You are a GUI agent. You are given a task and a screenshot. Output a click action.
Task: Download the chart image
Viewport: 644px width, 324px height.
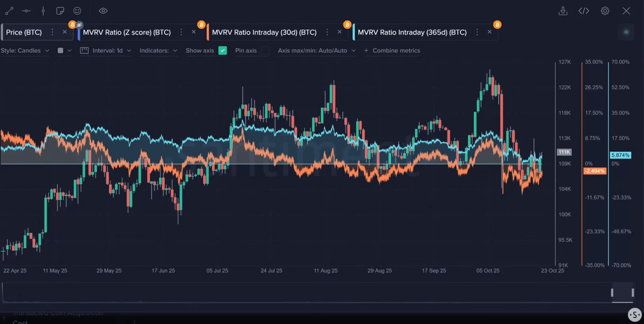(563, 11)
